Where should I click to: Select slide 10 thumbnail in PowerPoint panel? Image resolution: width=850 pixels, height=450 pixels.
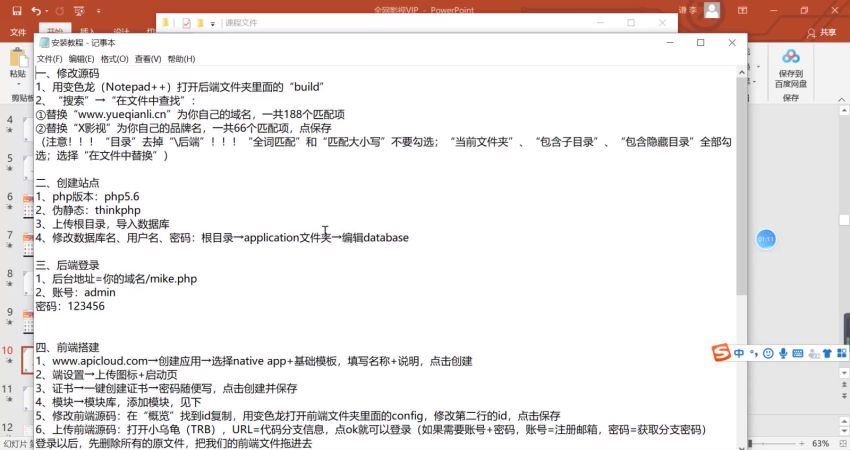(27, 359)
